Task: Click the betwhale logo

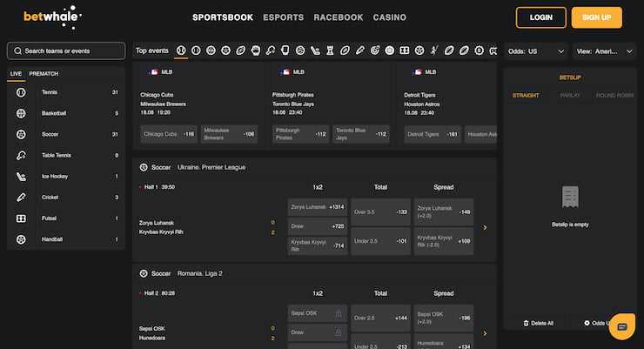Action: 52,17
